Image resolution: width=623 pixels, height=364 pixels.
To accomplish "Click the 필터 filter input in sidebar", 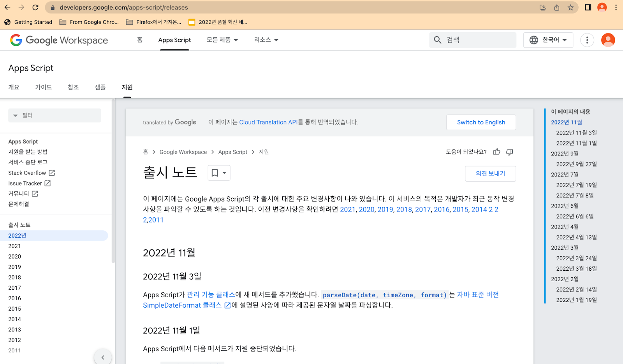I will point(55,115).
